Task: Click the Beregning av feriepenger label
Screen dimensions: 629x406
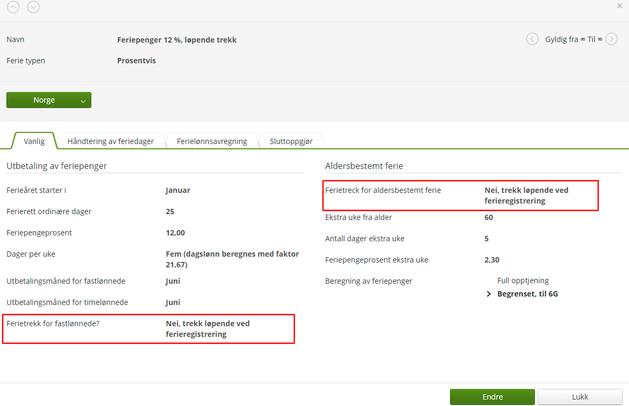Action: [368, 281]
